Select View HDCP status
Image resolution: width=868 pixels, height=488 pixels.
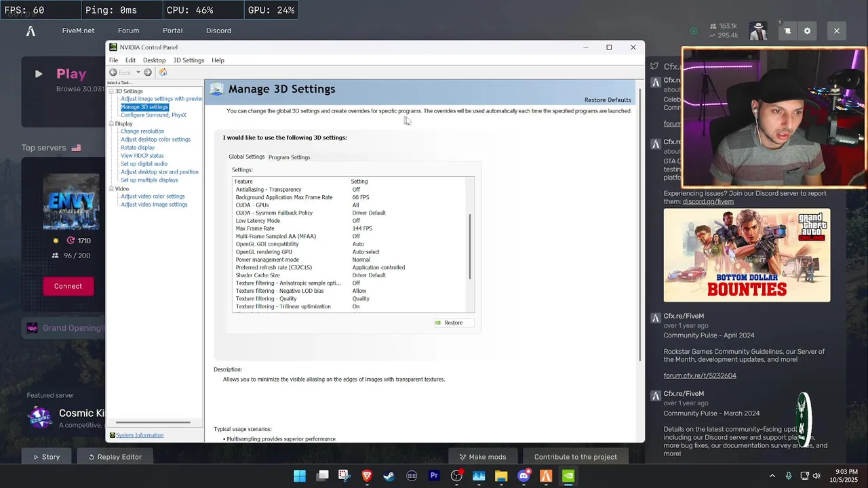pos(142,156)
